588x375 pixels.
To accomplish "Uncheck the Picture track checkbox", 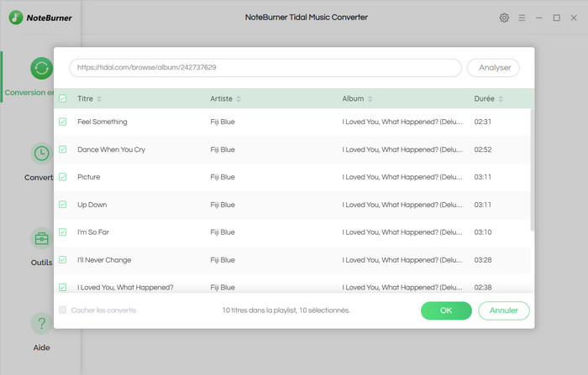I will point(63,177).
